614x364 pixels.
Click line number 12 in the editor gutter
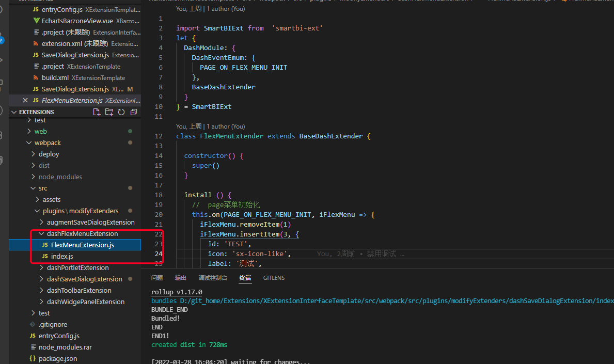click(159, 136)
